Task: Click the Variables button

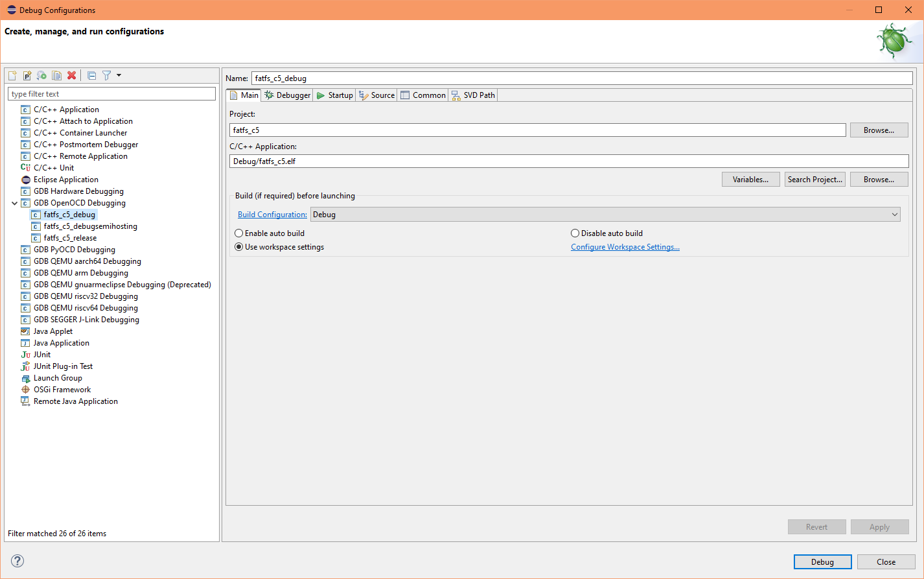Action: point(750,179)
